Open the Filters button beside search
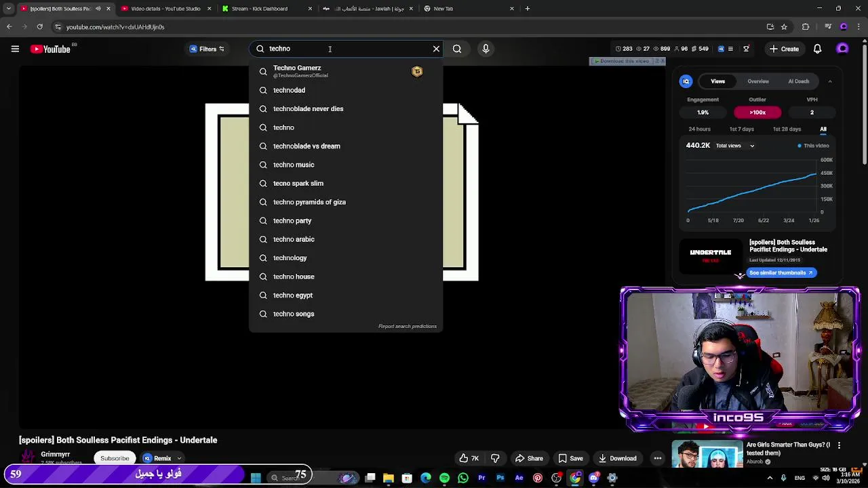The height and width of the screenshot is (488, 868). pos(207,49)
